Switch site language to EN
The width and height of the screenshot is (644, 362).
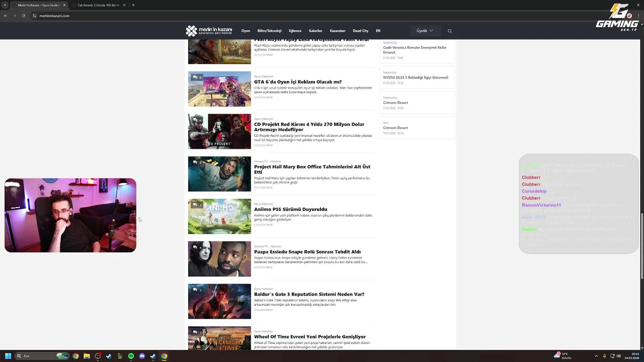[x=378, y=31]
